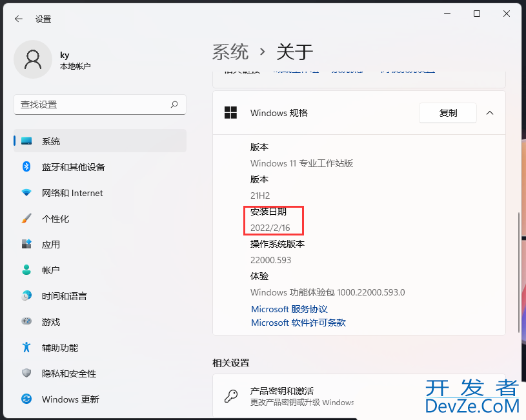Open Windows 更新 settings
The height and width of the screenshot is (420, 526).
(x=100, y=399)
